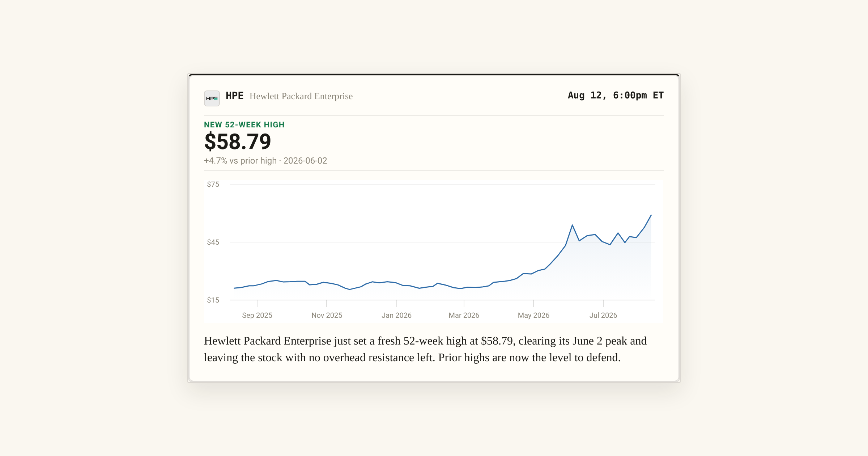Click the June peak on price line
868x456 pixels.
pos(572,225)
